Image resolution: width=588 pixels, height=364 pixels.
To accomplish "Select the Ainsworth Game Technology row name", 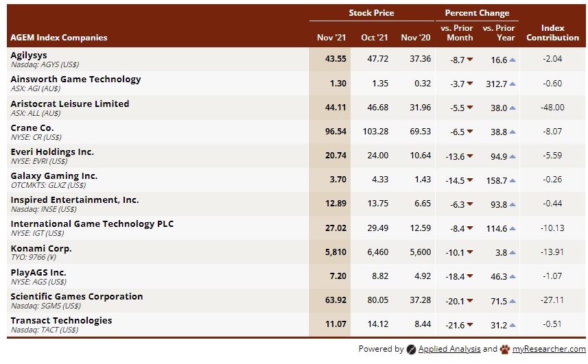I will point(75,80).
